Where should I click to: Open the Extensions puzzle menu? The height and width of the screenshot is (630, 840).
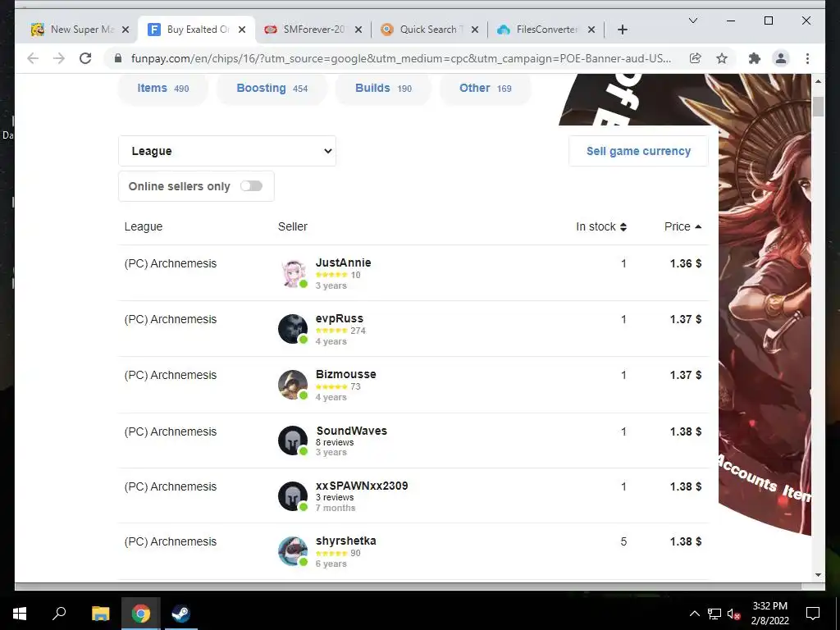(755, 58)
